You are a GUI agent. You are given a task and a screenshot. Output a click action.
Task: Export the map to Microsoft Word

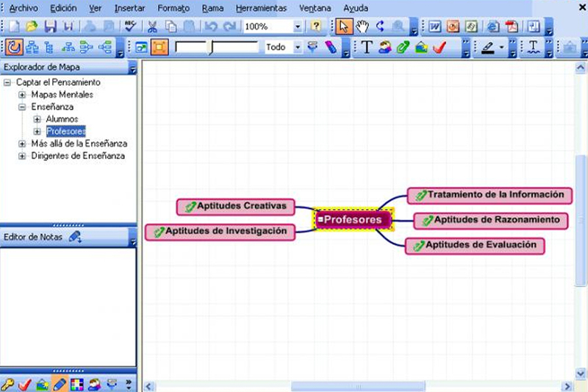(434, 26)
